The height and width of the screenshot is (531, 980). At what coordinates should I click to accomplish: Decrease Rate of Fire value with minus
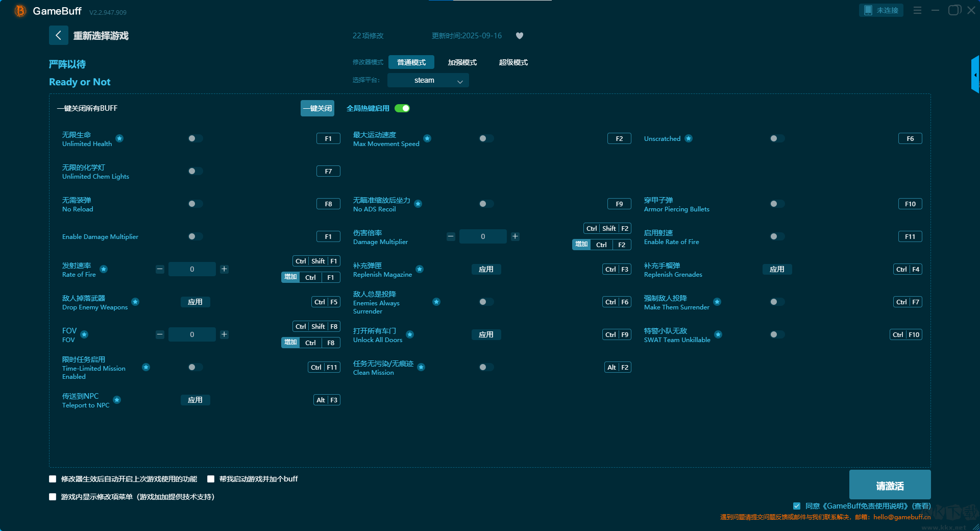[160, 269]
